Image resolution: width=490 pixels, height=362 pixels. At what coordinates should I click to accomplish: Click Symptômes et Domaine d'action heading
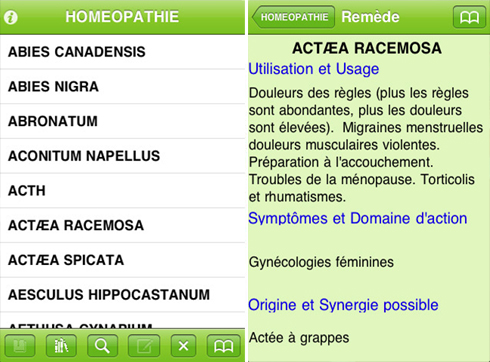pos(358,219)
